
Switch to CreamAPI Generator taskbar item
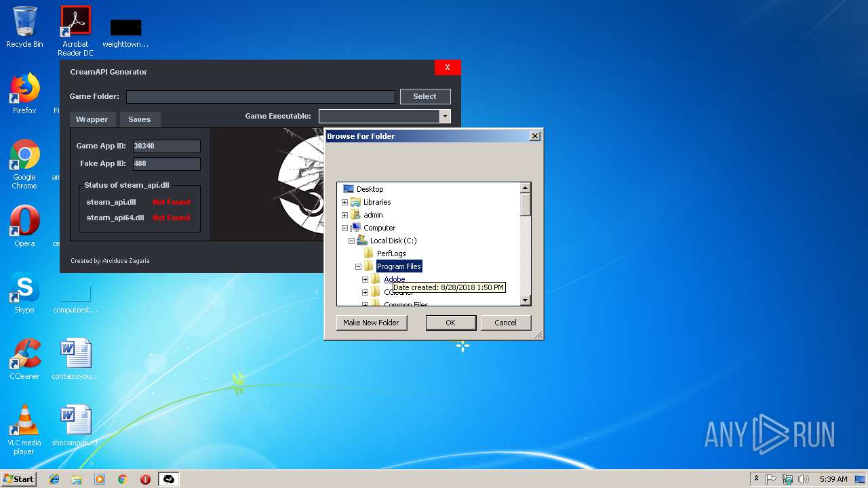(x=169, y=479)
